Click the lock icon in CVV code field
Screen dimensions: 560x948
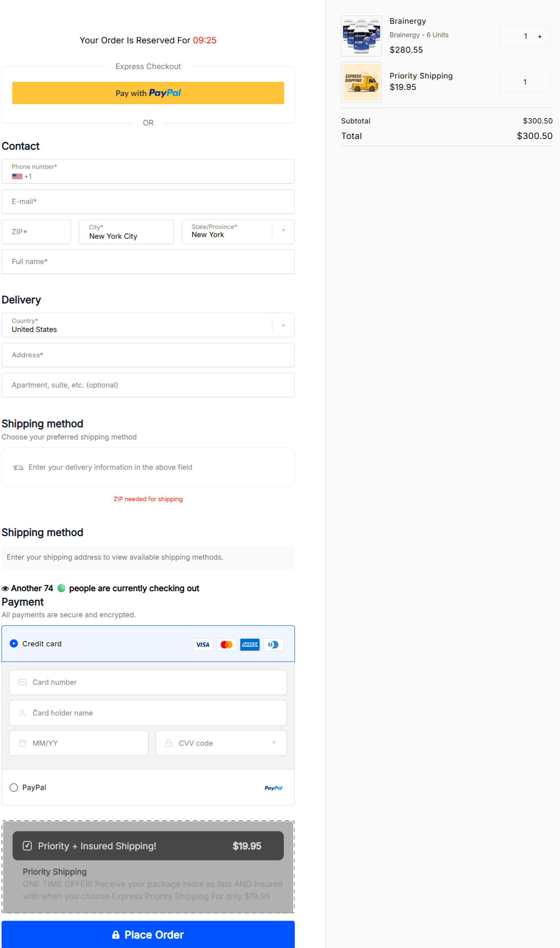[x=168, y=743]
